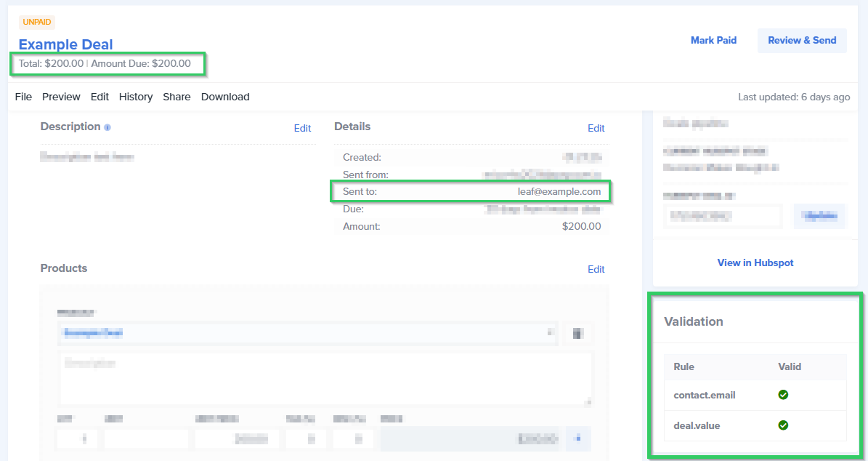Click Edit in the Details panel

click(596, 128)
